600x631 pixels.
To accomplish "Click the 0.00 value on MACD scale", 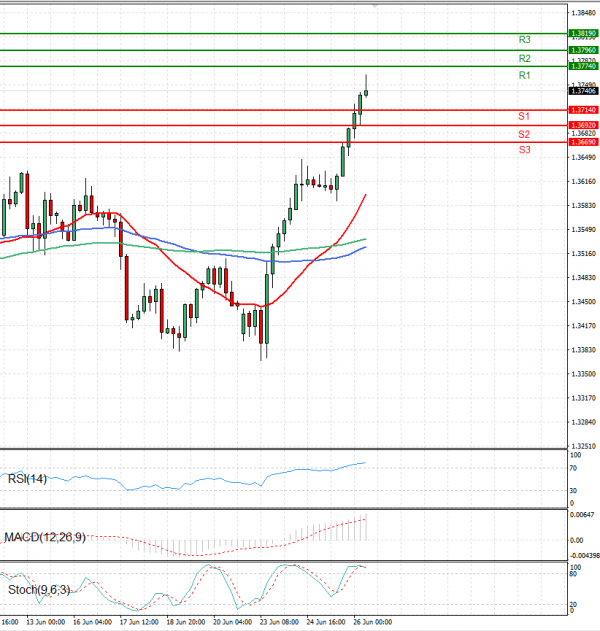I will click(576, 540).
